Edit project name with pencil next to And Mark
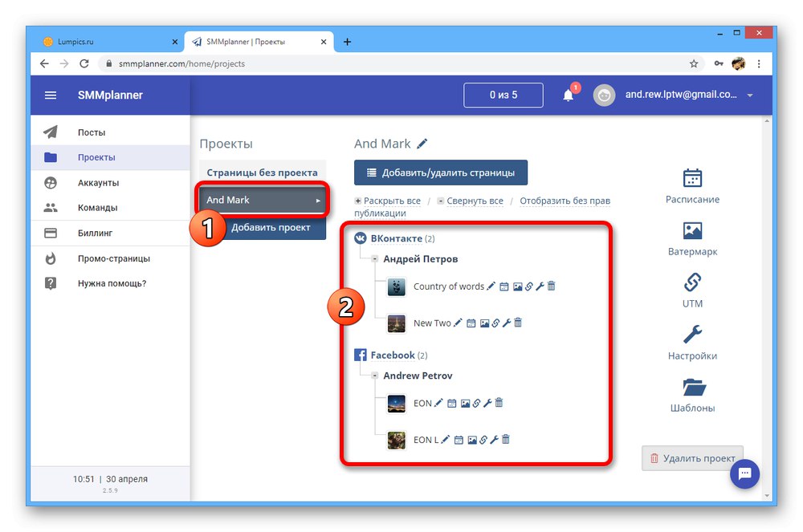Viewport: 803px width, 532px height. pyautogui.click(x=422, y=144)
